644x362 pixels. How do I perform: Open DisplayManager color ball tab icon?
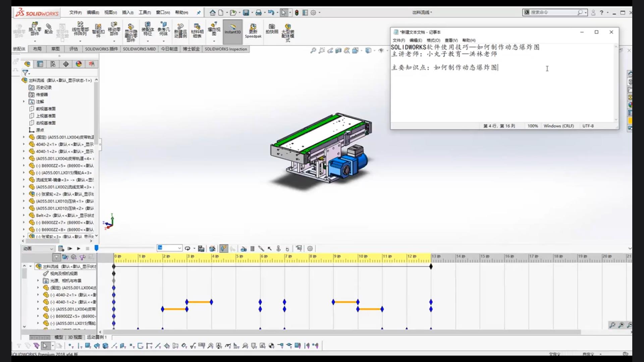79,64
